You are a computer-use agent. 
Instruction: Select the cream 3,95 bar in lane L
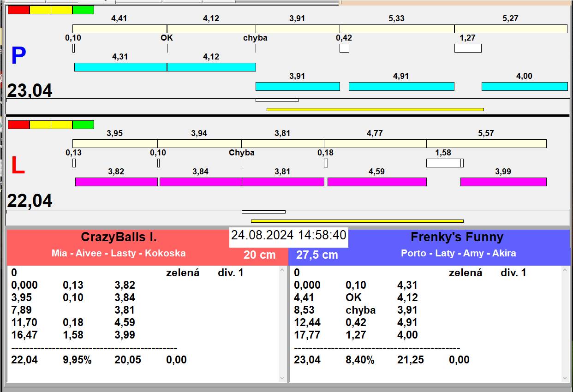tap(115, 143)
